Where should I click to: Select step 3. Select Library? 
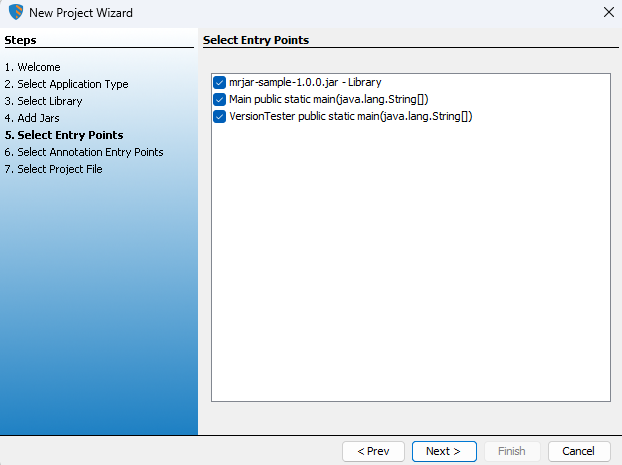[x=43, y=101]
